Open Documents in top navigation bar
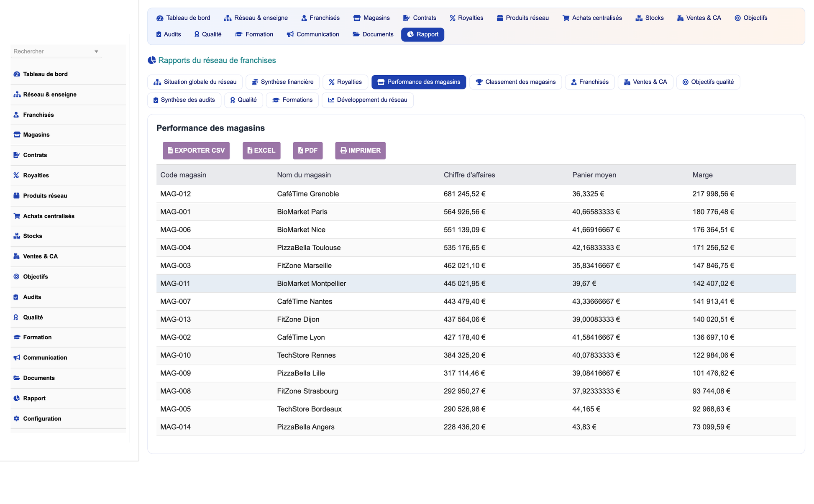This screenshot has width=814, height=504. (x=373, y=34)
